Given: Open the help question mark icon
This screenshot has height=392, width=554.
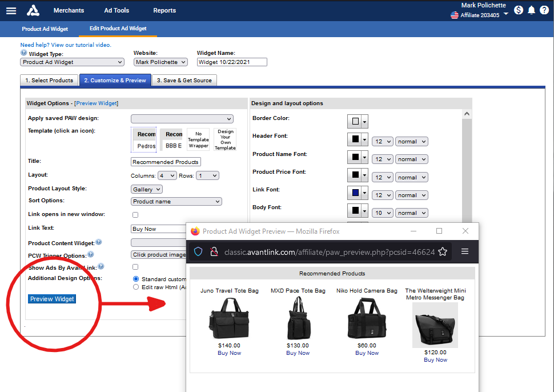Looking at the screenshot, I should (x=544, y=10).
